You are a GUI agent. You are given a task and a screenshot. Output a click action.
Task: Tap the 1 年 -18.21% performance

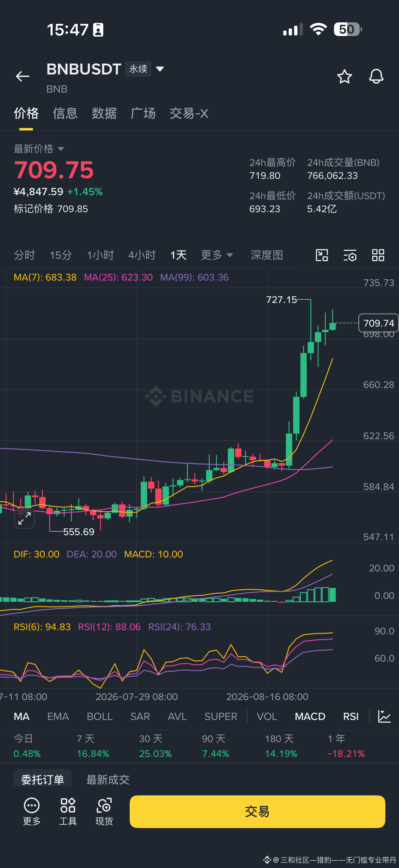pyautogui.click(x=346, y=746)
